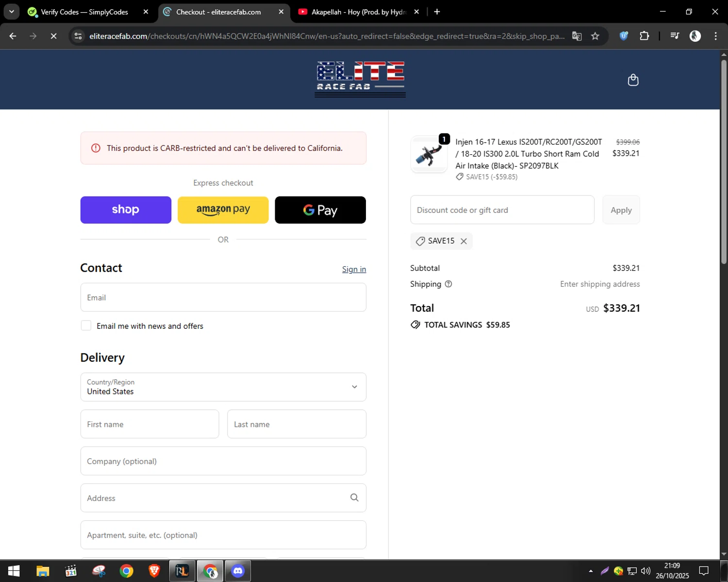This screenshot has width=728, height=582.
Task: Click the browser address bar URL
Action: [327, 36]
